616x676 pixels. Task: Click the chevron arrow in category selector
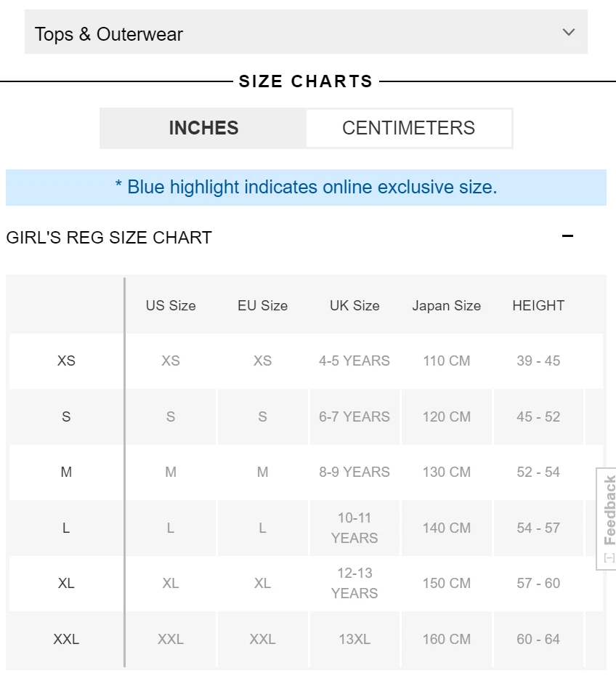click(569, 32)
